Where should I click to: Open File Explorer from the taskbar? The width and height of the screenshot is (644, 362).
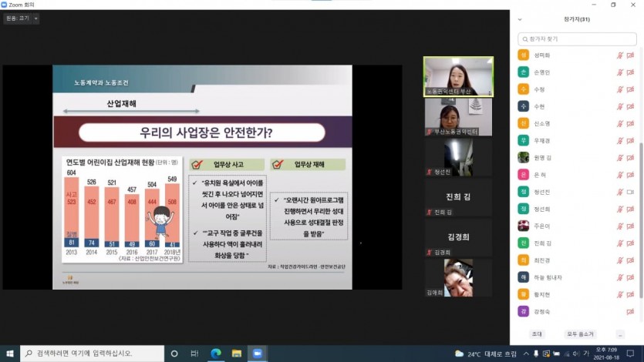tap(237, 354)
